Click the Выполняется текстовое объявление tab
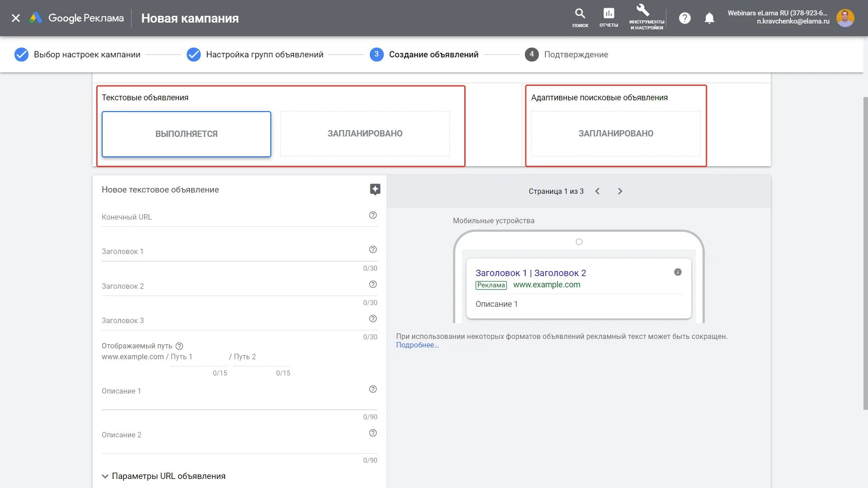 click(x=185, y=133)
